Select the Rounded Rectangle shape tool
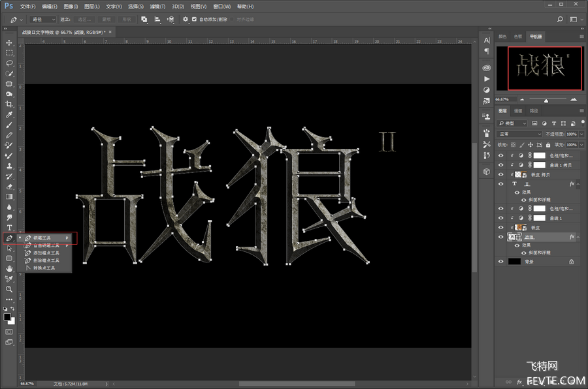 9,258
